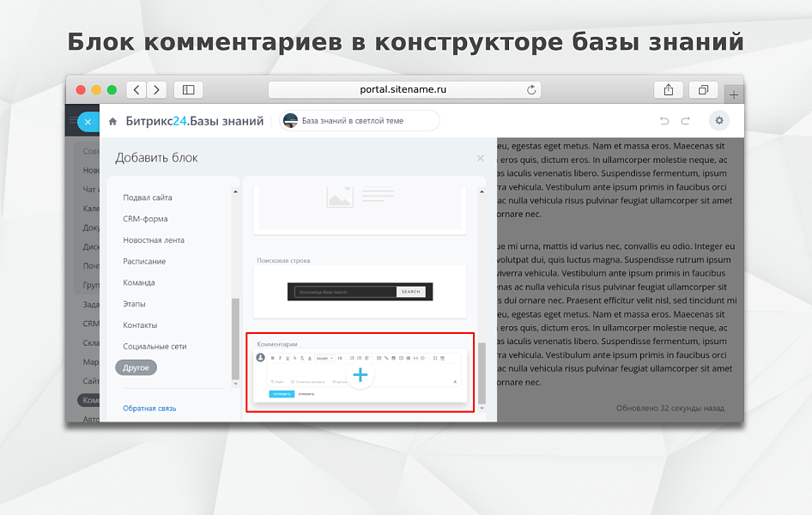This screenshot has height=515, width=812.
Task: Apply strikethrough in the comment toolbar
Action: (295, 358)
